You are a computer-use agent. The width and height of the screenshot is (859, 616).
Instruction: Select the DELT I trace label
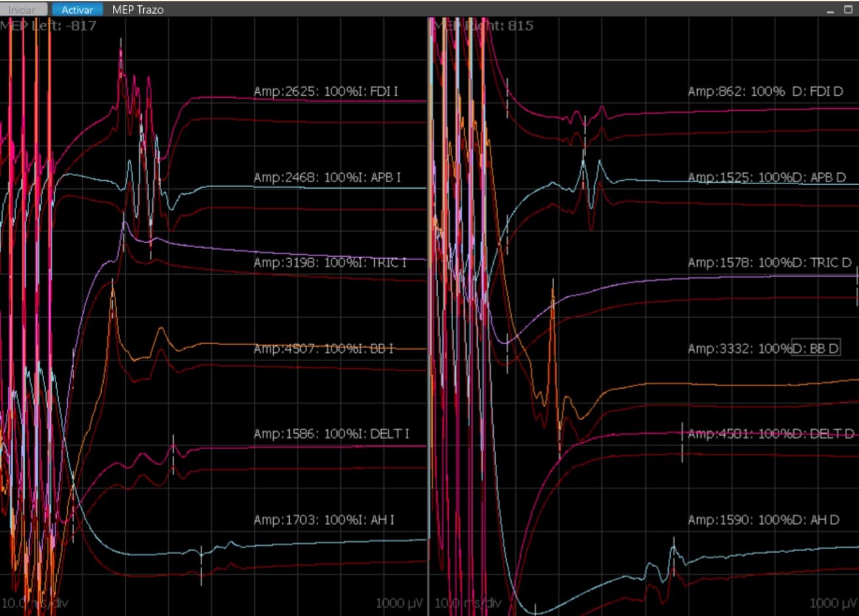pos(331,434)
